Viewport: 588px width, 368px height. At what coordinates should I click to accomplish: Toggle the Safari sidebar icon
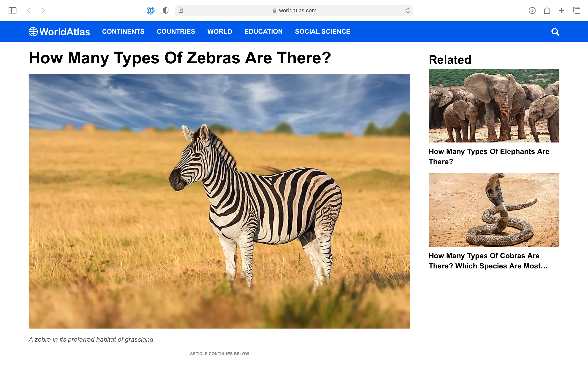click(x=12, y=10)
